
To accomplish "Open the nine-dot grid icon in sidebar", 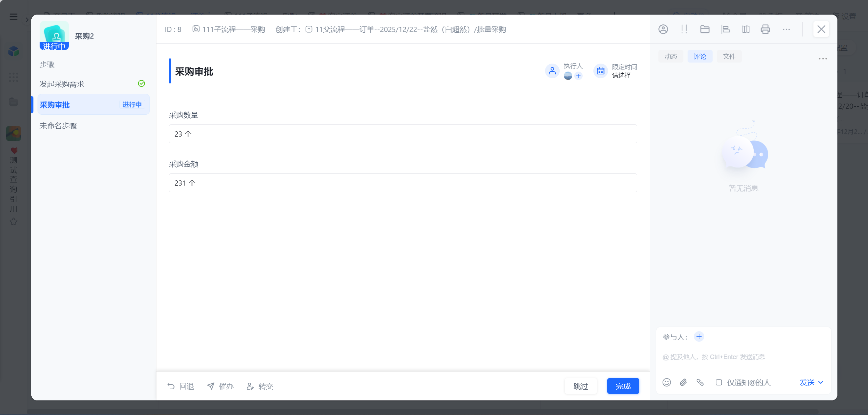I will point(14,77).
